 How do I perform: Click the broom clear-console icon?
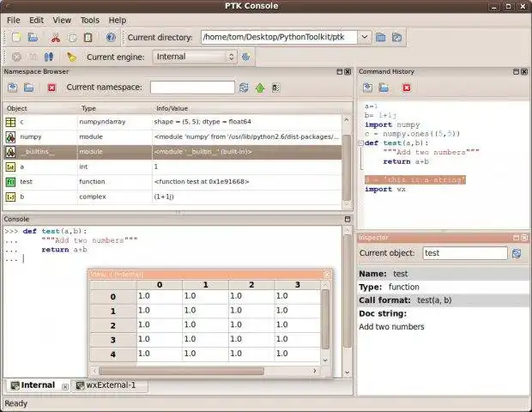pos(72,57)
